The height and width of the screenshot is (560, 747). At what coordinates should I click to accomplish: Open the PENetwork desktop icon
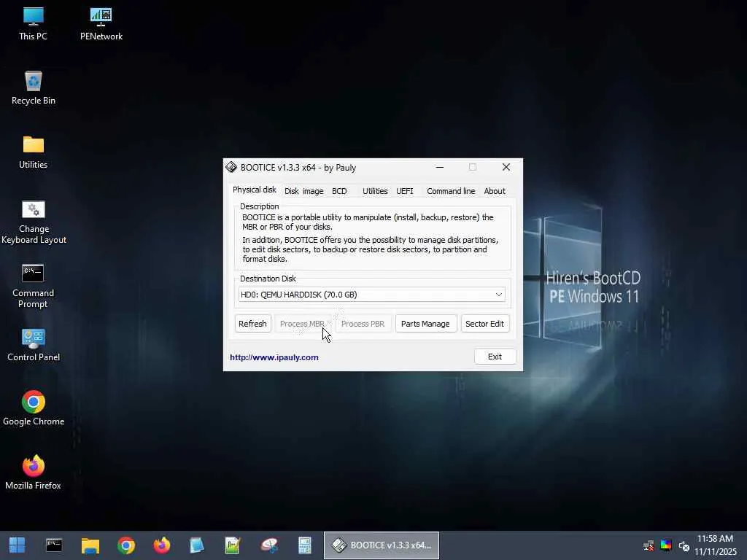click(101, 23)
